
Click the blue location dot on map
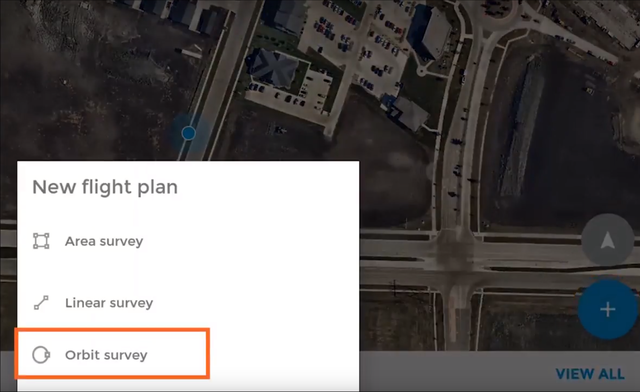[189, 133]
